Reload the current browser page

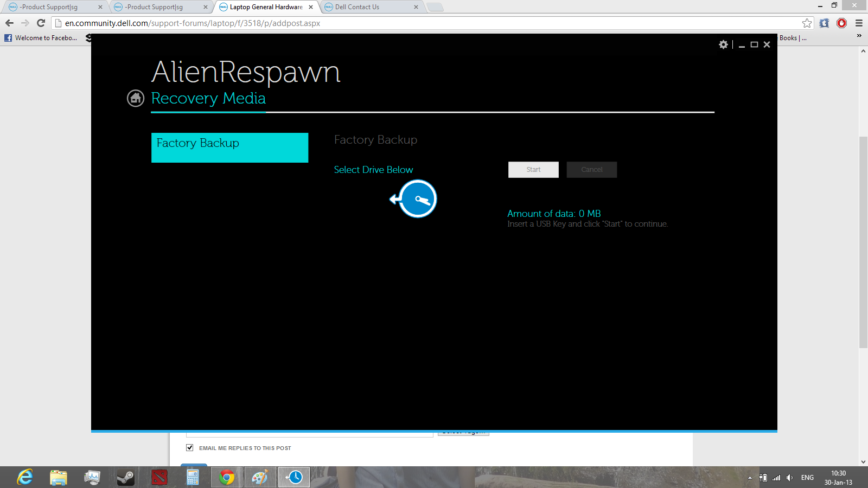click(41, 23)
